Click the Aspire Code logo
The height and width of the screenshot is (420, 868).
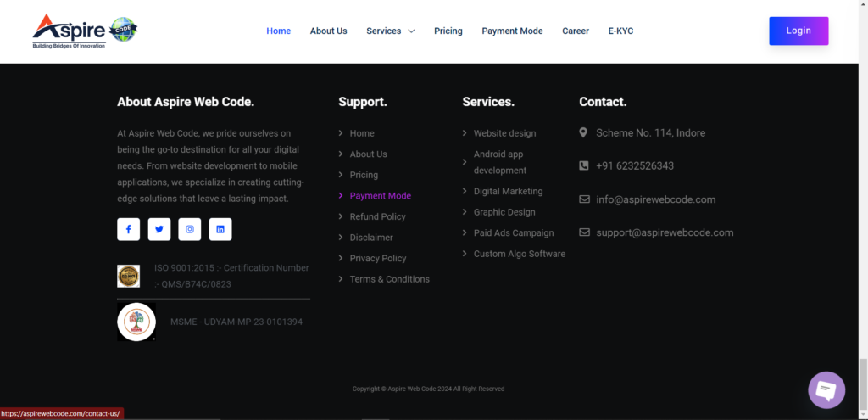(85, 31)
